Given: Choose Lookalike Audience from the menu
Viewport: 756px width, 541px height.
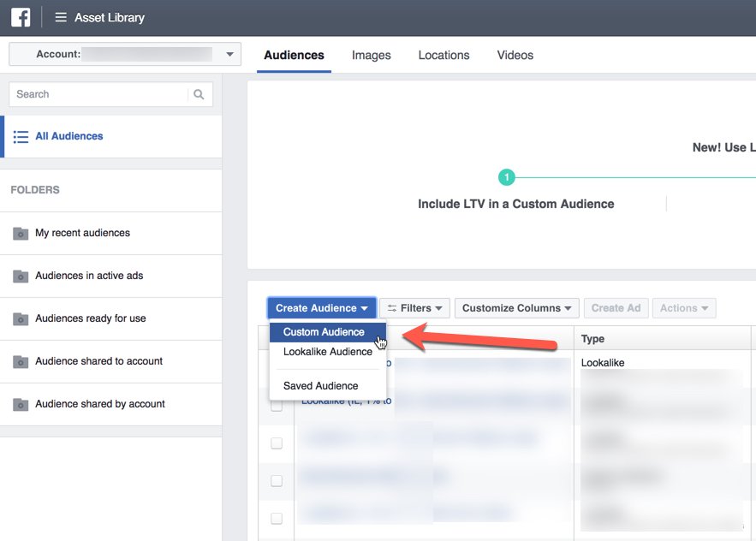Looking at the screenshot, I should (328, 352).
